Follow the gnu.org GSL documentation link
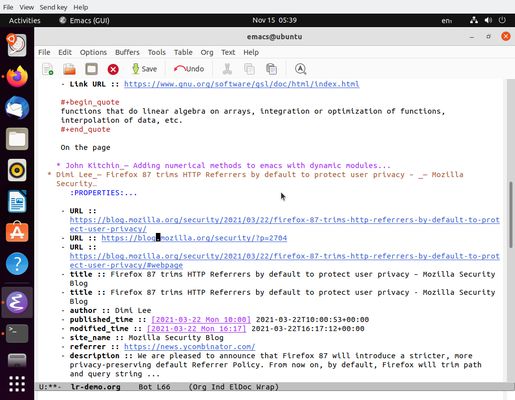515x400 pixels. [x=242, y=84]
